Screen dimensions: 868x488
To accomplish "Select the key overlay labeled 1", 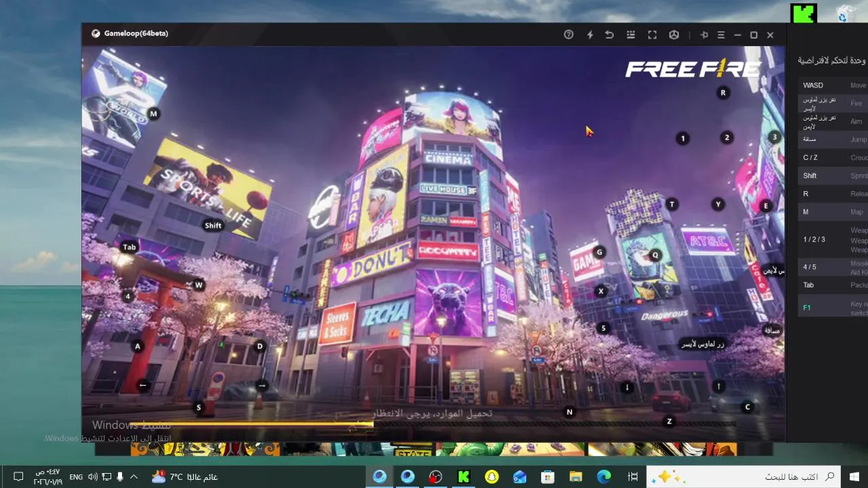I will tap(683, 138).
